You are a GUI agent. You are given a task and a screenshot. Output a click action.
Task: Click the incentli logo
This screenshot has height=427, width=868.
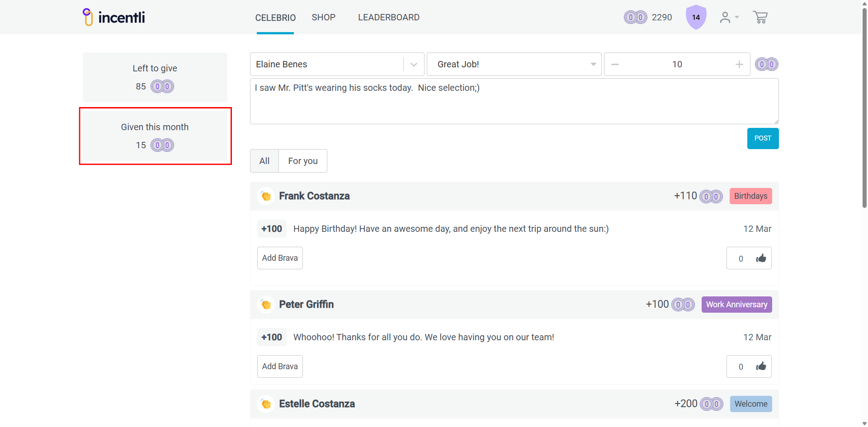(x=113, y=17)
